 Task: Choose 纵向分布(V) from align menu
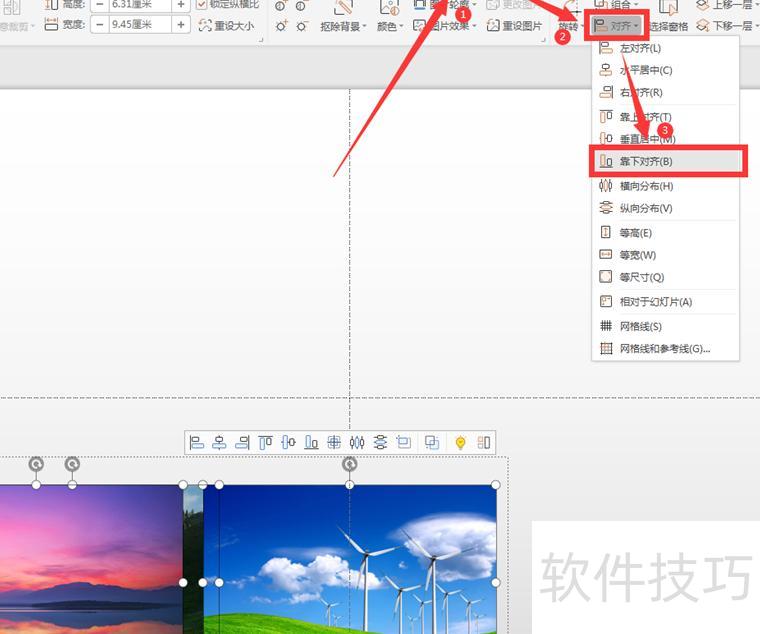(x=665, y=208)
